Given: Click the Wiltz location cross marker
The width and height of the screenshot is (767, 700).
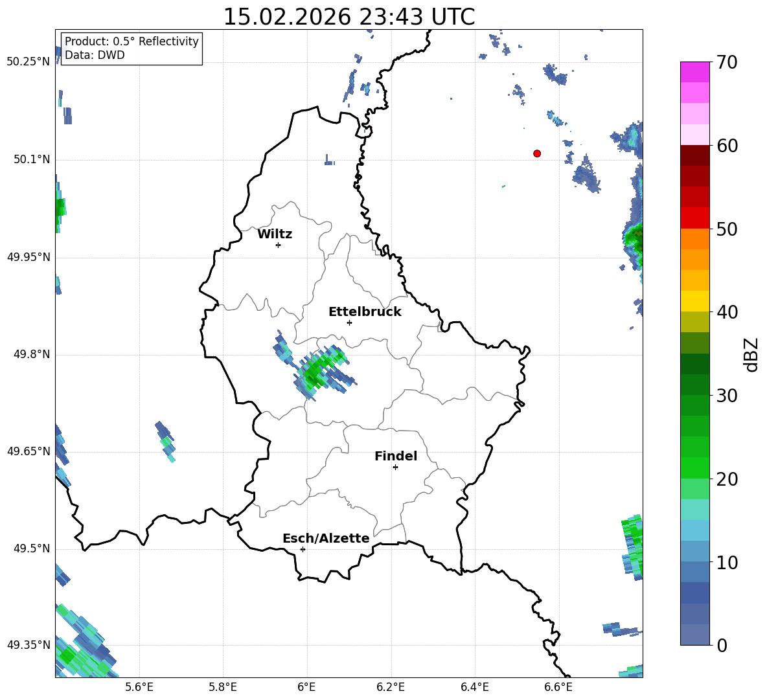Looking at the screenshot, I should pyautogui.click(x=279, y=245).
